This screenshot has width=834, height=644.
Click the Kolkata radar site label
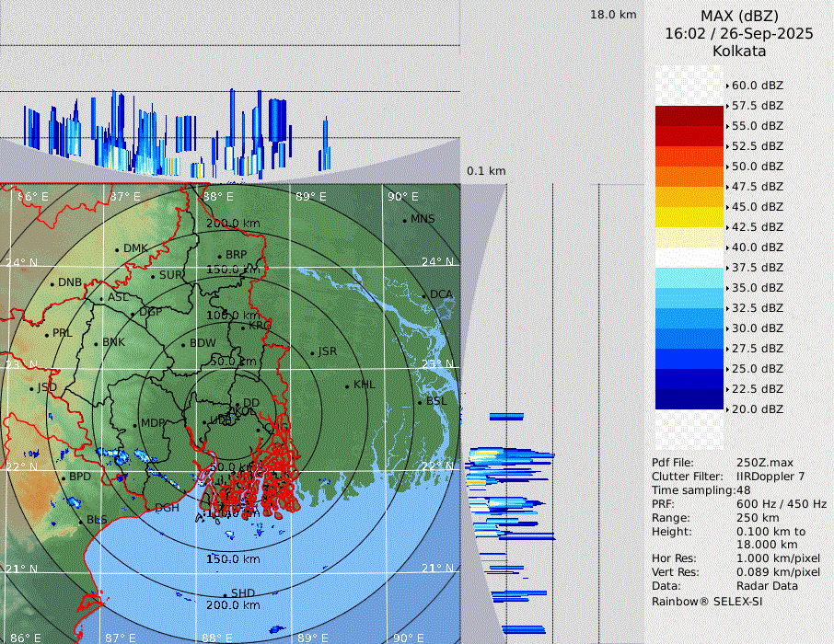tap(739, 51)
